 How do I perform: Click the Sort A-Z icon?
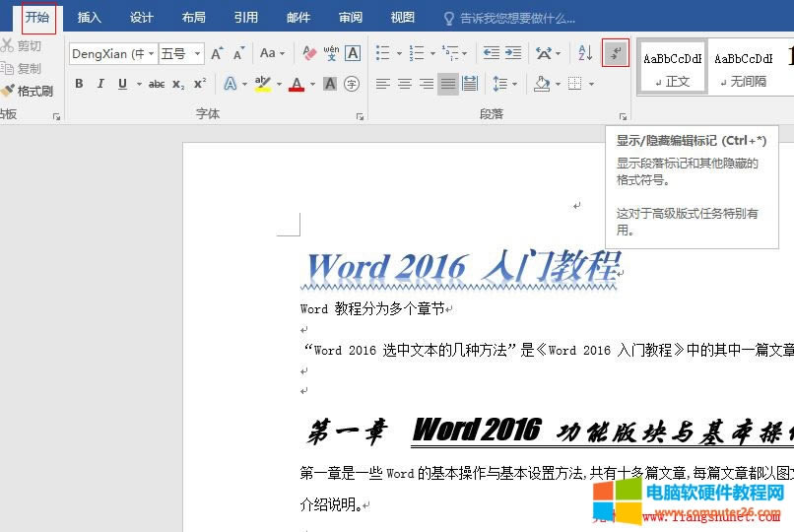(585, 53)
